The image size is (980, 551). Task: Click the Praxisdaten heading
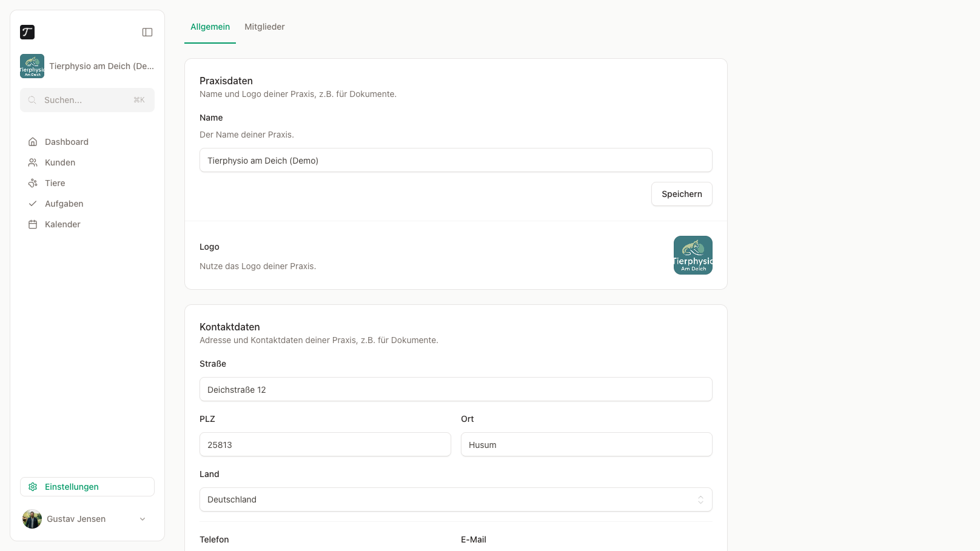tap(226, 81)
